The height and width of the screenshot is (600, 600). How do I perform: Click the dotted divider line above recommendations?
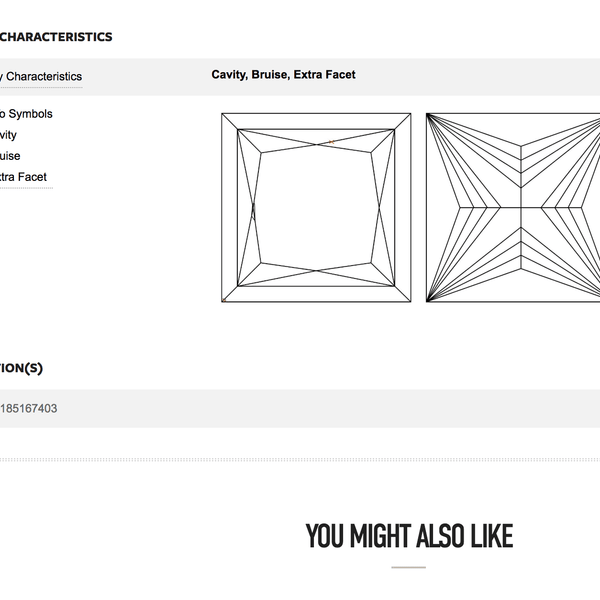[x=300, y=460]
